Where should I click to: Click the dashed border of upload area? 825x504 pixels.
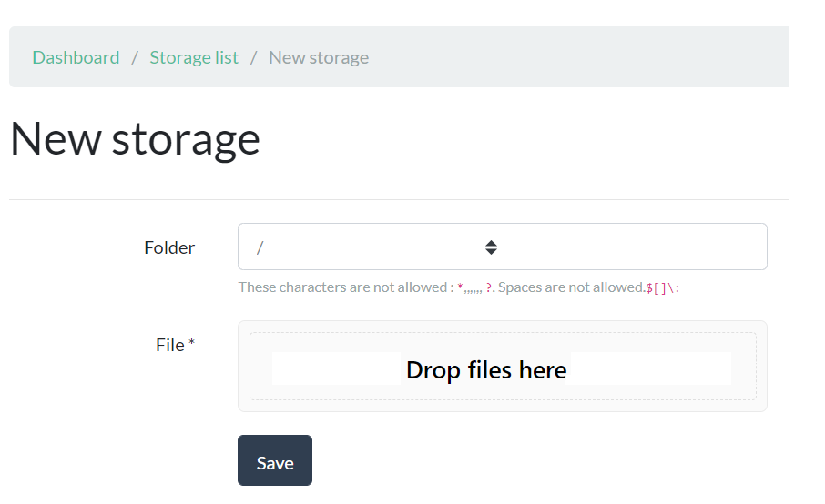pyautogui.click(x=503, y=333)
